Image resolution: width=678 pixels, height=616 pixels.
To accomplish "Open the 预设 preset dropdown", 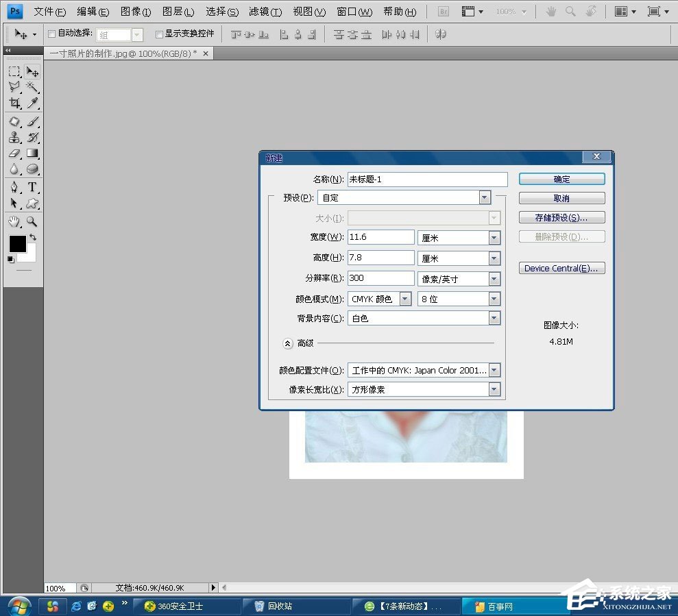I will pyautogui.click(x=485, y=197).
